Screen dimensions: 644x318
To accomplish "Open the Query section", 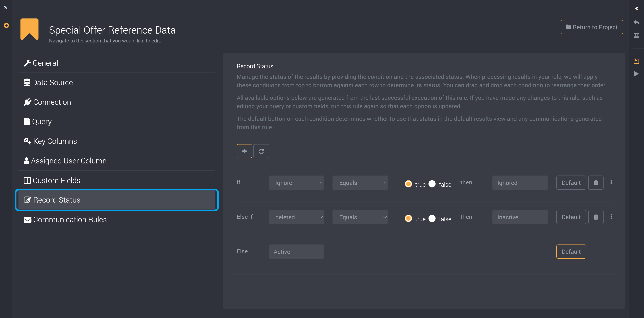I will point(117,121).
